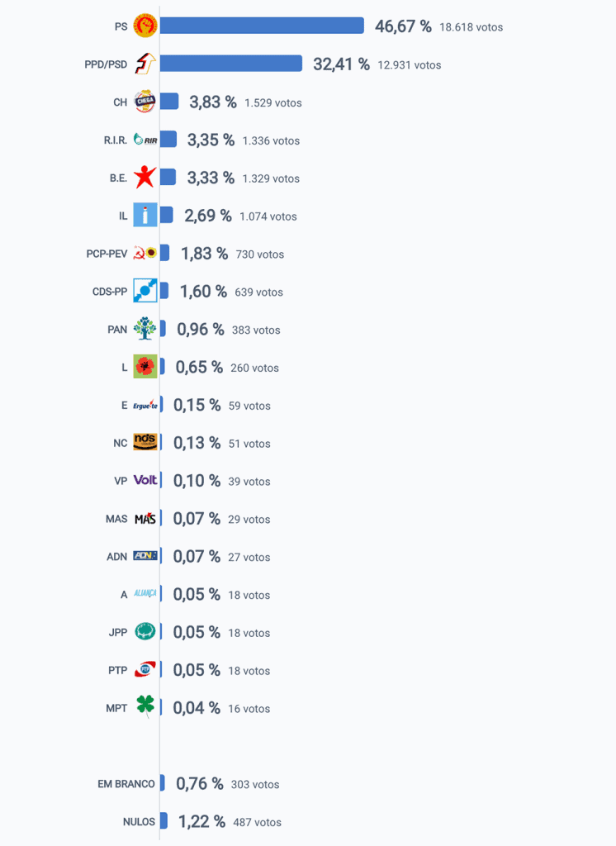This screenshot has width=616, height=846.
Task: Select the B.E. red star logo
Action: (x=145, y=177)
